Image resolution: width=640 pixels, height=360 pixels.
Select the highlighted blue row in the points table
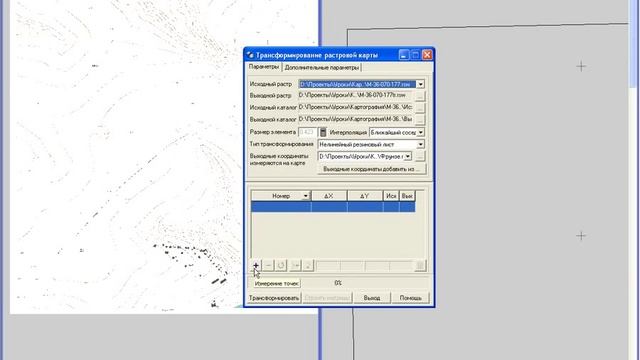(333, 207)
